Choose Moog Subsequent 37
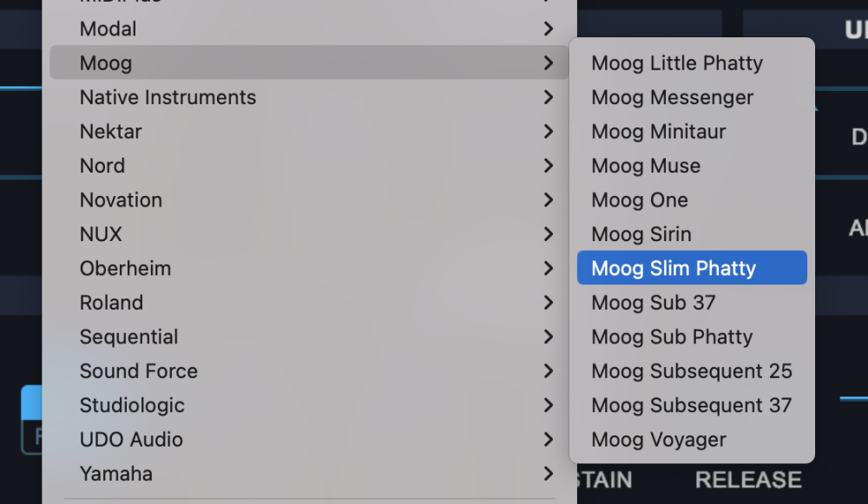868x504 pixels. pos(691,405)
